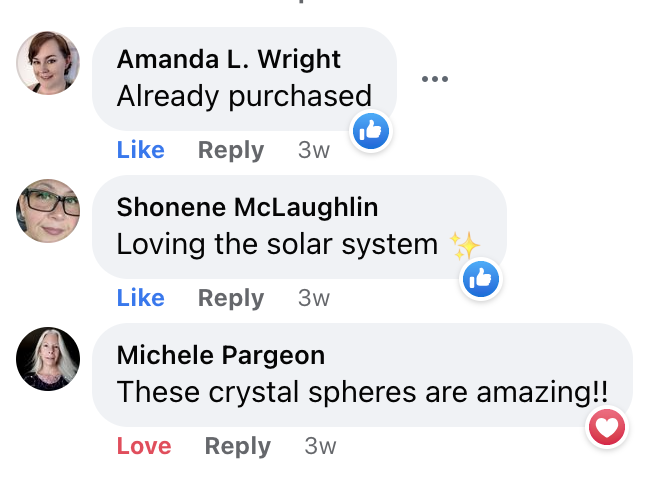Remove Love reaction from Michele's comment

click(144, 446)
